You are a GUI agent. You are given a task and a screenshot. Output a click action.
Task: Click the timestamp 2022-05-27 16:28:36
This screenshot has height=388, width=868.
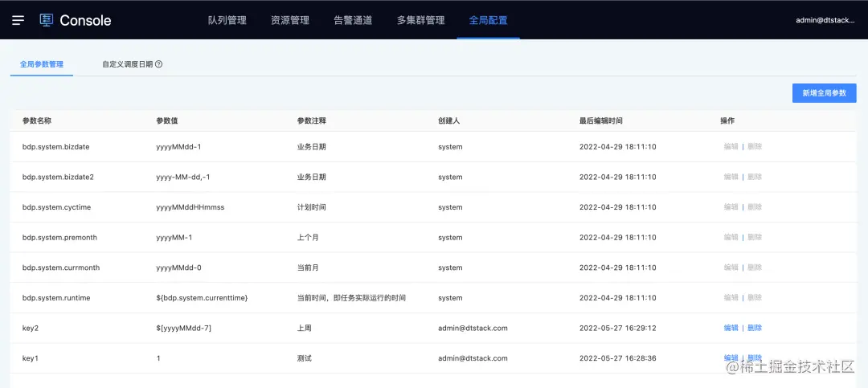[618, 358]
